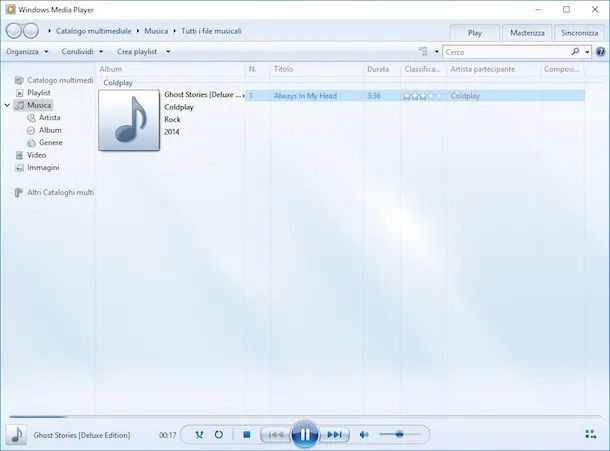The height and width of the screenshot is (451, 610).
Task: Click the search magnifier icon
Action: tap(575, 51)
